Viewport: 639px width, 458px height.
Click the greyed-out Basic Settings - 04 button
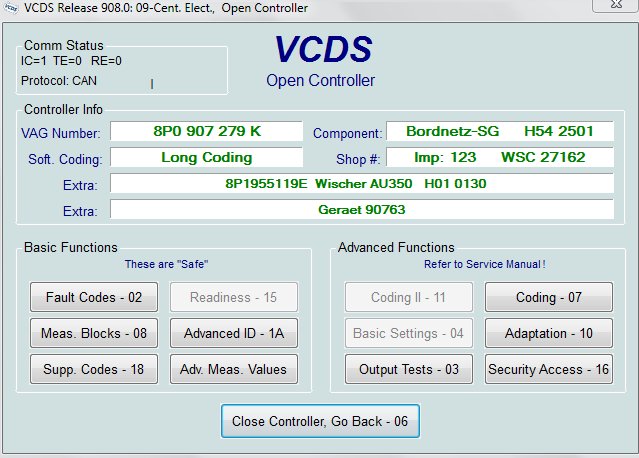pos(409,333)
